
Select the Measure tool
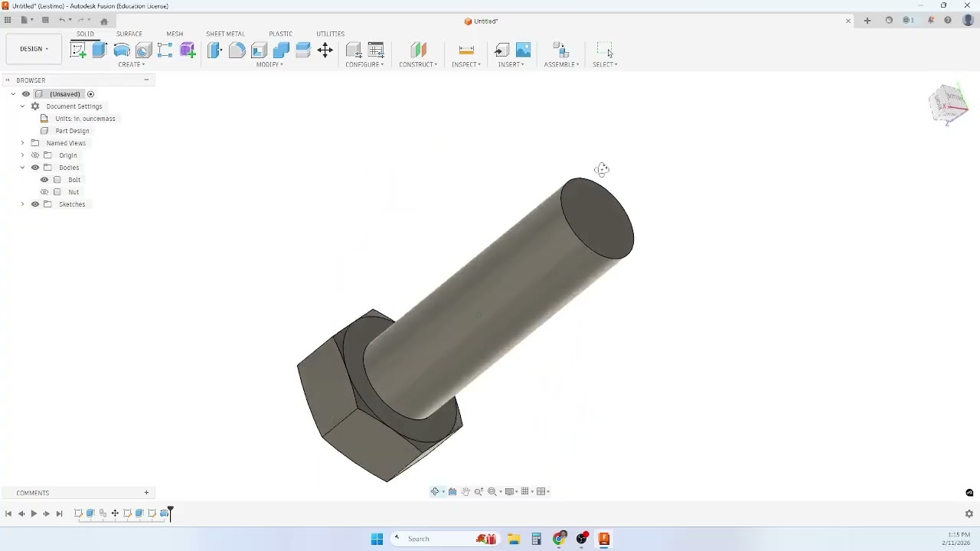466,51
